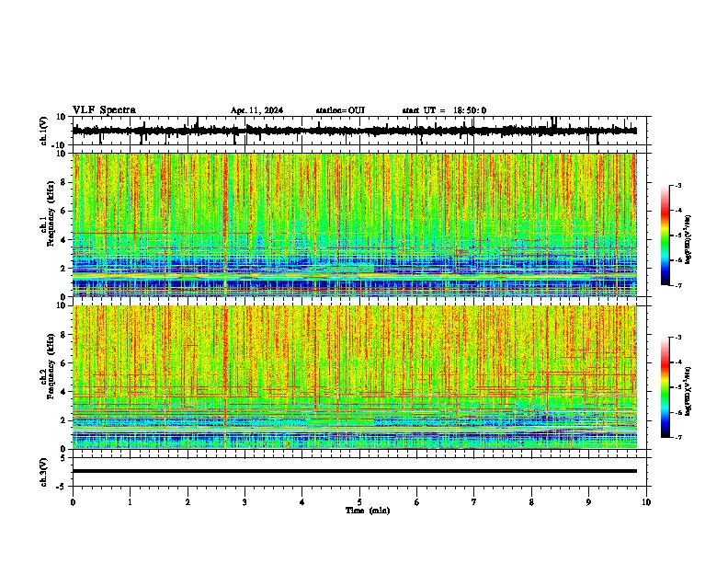The image size is (728, 563).
Task: Click time axis tick label "8"
Action: pyautogui.click(x=531, y=502)
